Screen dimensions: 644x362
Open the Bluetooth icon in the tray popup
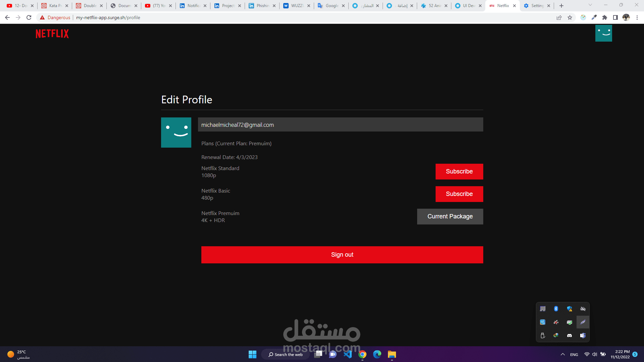coord(556,309)
